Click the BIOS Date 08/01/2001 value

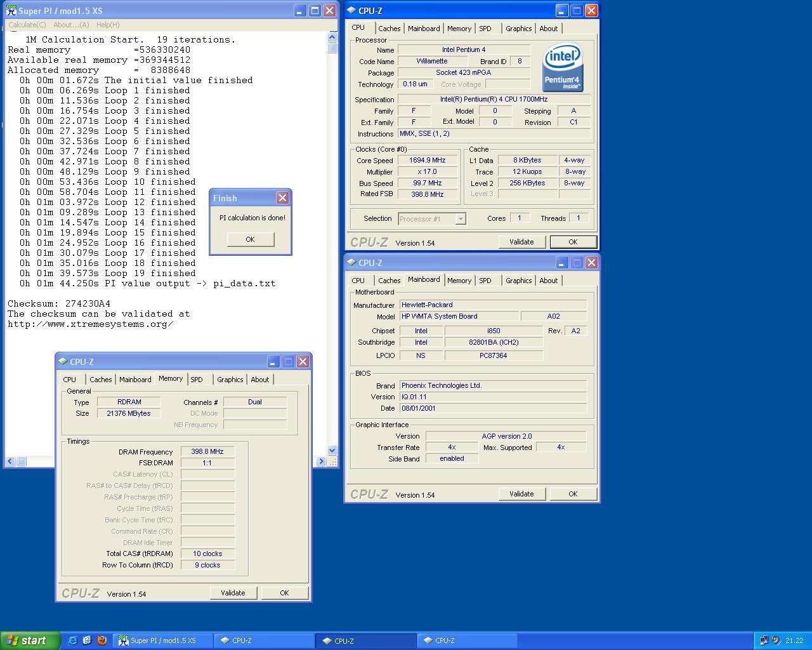(x=493, y=408)
